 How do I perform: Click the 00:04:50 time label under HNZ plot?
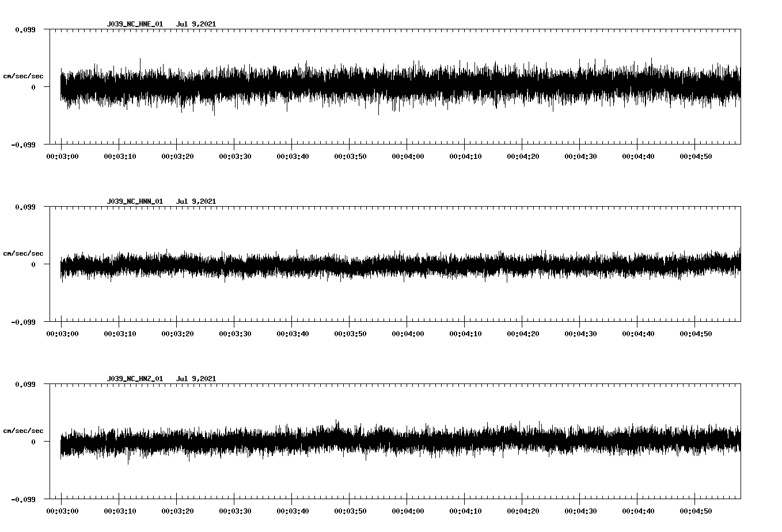click(x=696, y=511)
